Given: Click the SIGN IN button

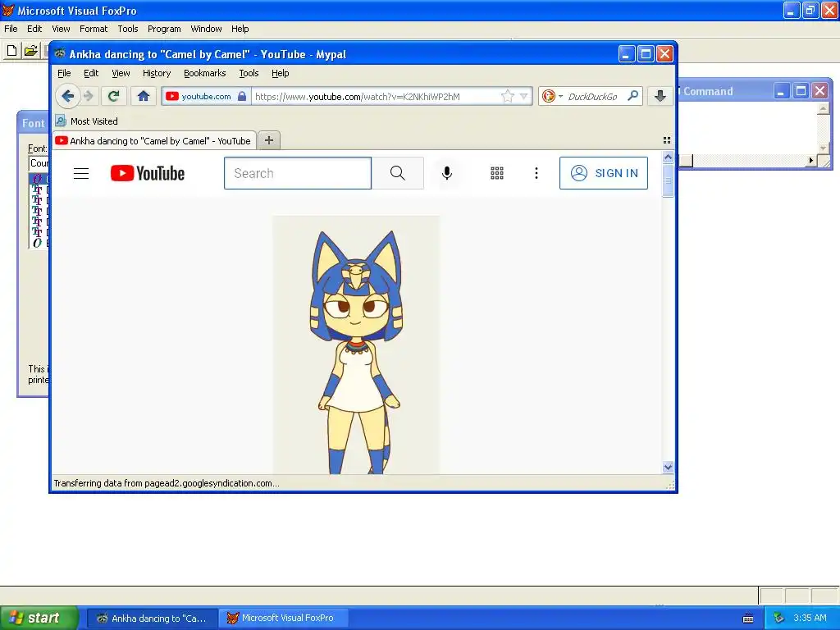Looking at the screenshot, I should pos(604,173).
